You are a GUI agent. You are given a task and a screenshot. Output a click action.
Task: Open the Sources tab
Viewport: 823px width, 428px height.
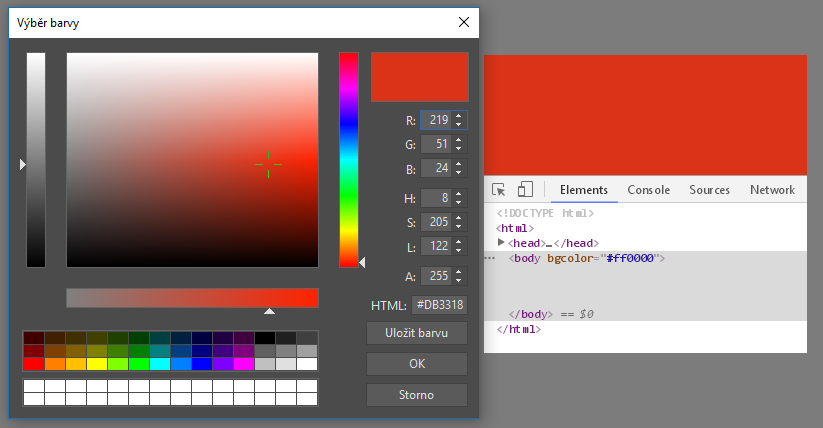(709, 190)
